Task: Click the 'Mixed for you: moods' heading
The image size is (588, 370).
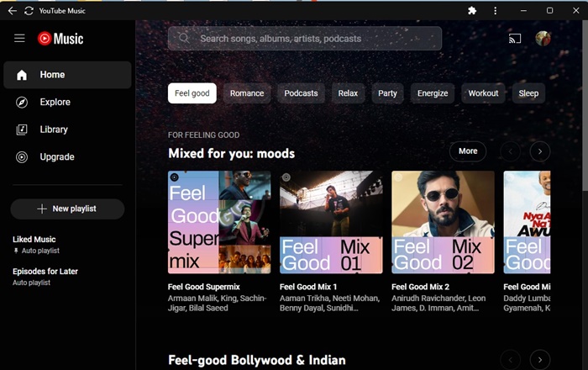Action: click(x=231, y=154)
